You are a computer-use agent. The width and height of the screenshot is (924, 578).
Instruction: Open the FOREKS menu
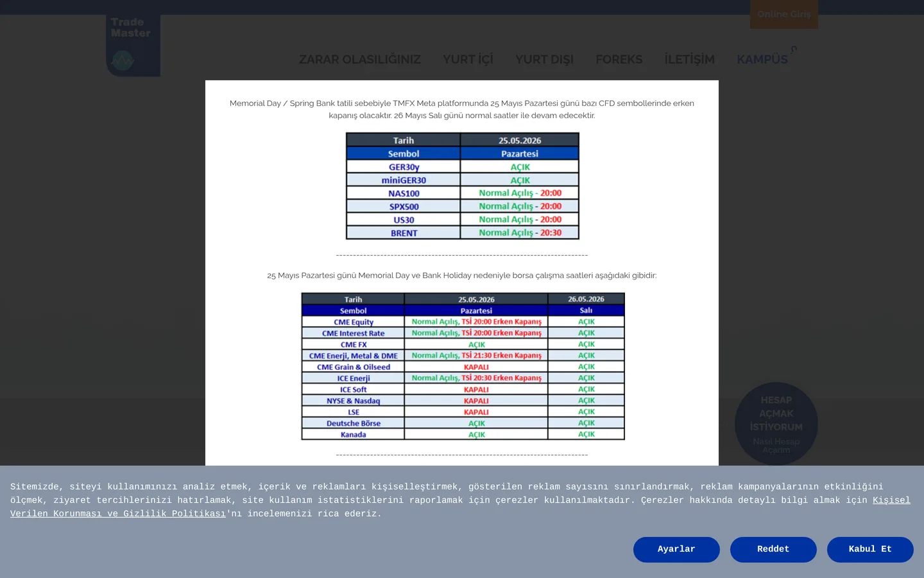(x=619, y=60)
